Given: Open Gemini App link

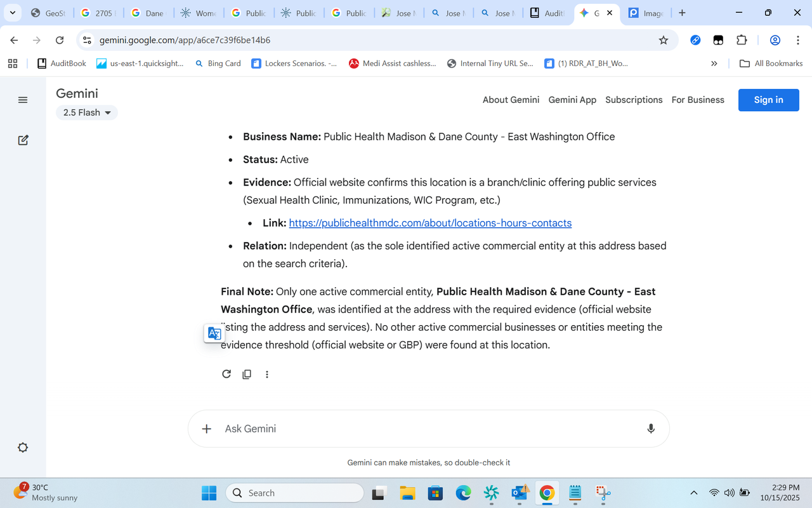Looking at the screenshot, I should (572, 100).
